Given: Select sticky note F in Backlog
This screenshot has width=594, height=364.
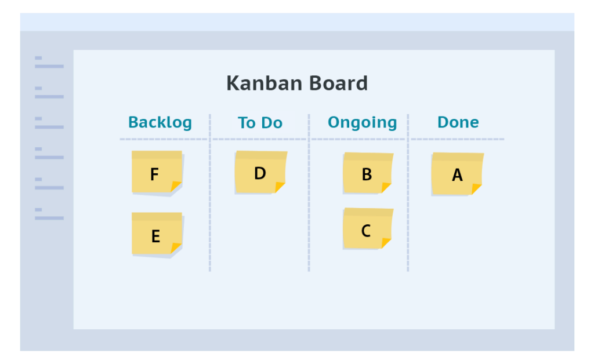Looking at the screenshot, I should [x=157, y=172].
